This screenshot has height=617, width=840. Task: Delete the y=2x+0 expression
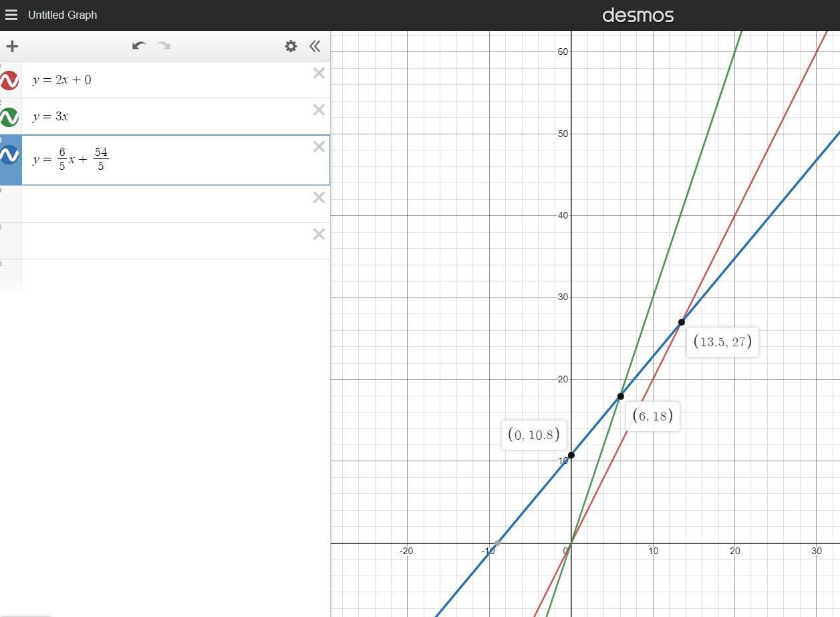coord(319,74)
